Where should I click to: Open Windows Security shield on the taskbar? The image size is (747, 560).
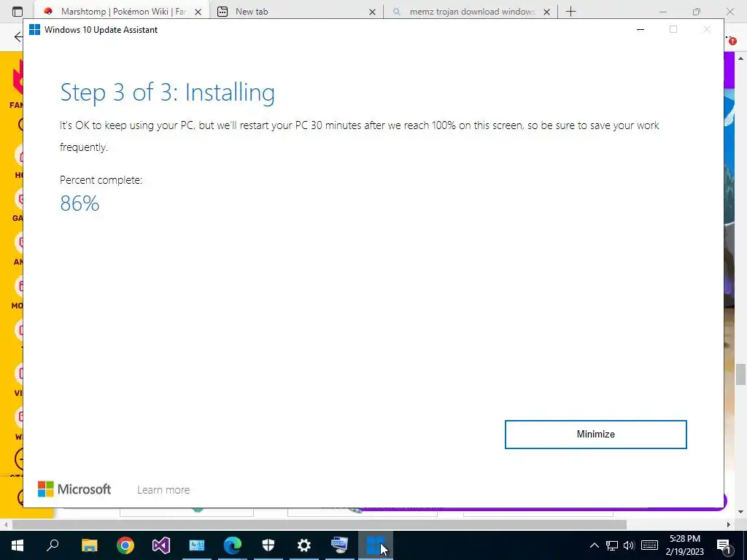coord(268,545)
